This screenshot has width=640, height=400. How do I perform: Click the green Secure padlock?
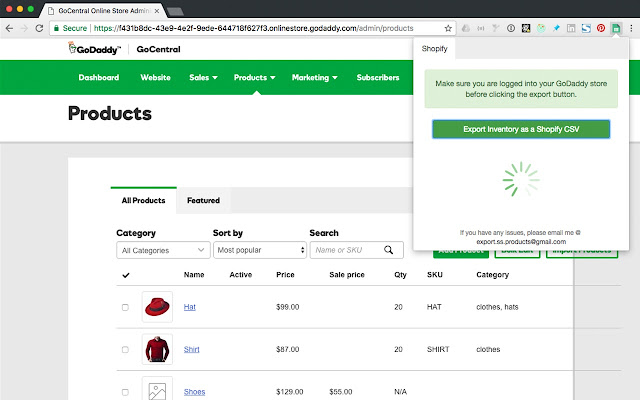point(56,28)
